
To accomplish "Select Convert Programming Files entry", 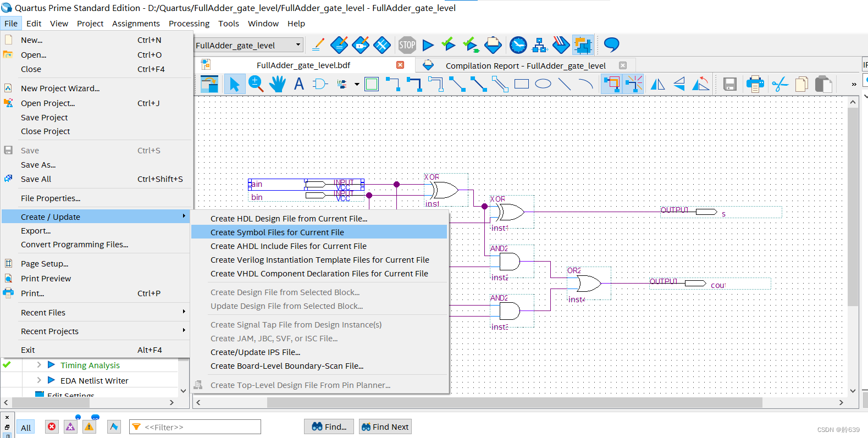I will 96,245.
